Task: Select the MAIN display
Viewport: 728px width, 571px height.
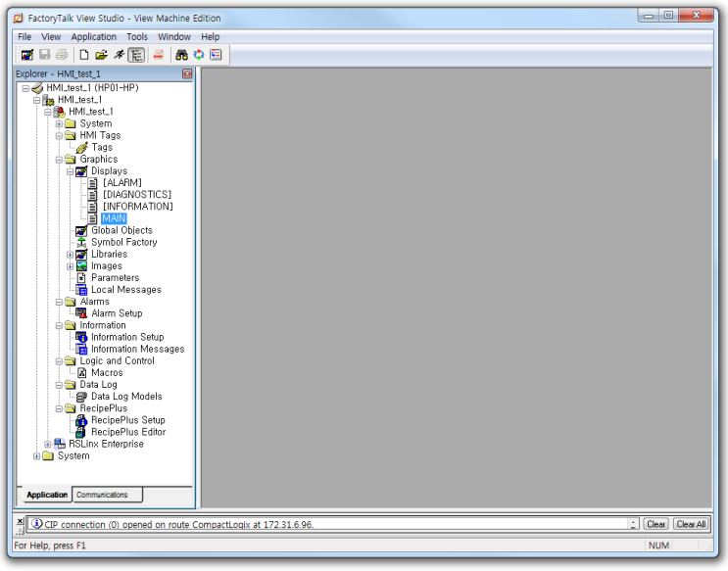Action: (114, 218)
